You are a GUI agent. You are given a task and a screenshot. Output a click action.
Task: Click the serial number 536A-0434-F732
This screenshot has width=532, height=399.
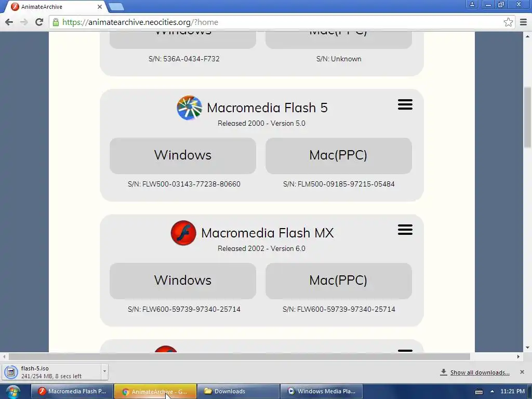click(x=191, y=59)
